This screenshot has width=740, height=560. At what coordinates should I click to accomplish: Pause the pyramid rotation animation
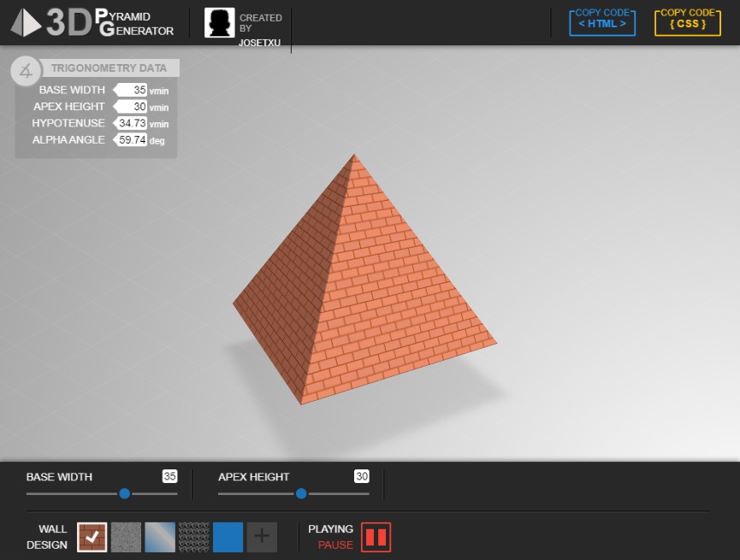(376, 537)
